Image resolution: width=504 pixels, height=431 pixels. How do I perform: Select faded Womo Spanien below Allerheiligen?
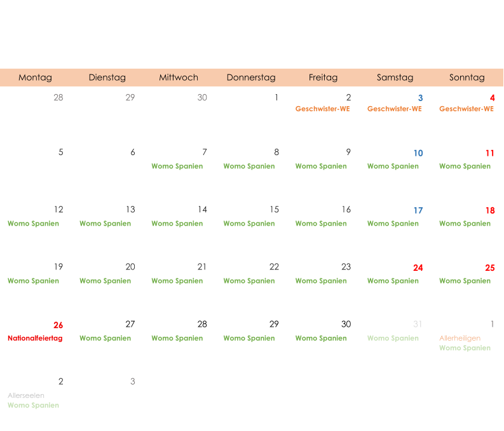[x=465, y=348]
